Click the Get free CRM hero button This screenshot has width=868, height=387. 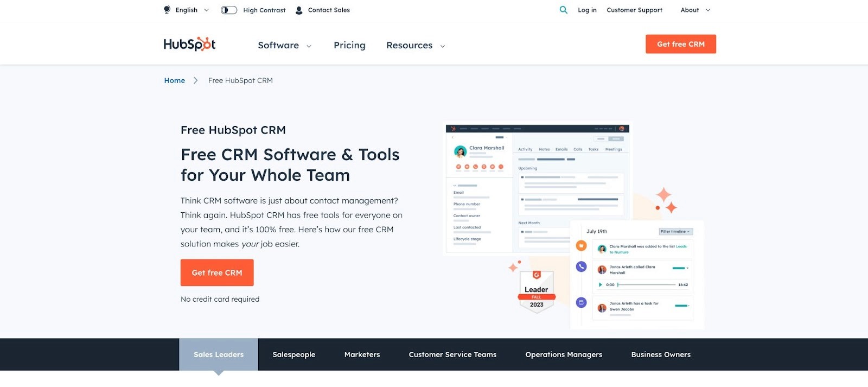click(217, 272)
